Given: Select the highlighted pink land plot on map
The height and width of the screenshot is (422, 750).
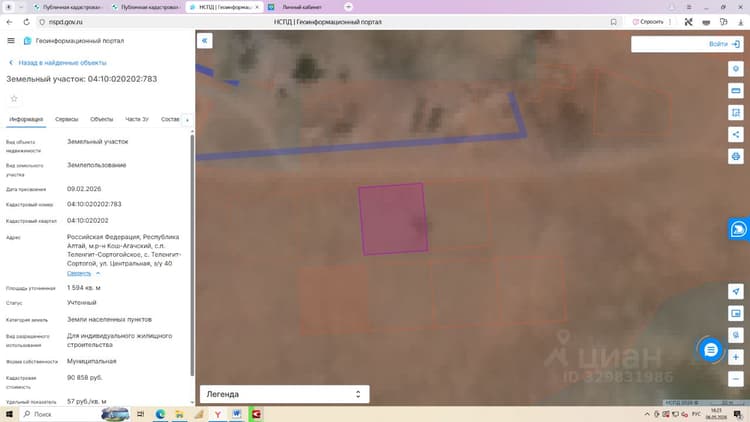Looking at the screenshot, I should (x=393, y=219).
